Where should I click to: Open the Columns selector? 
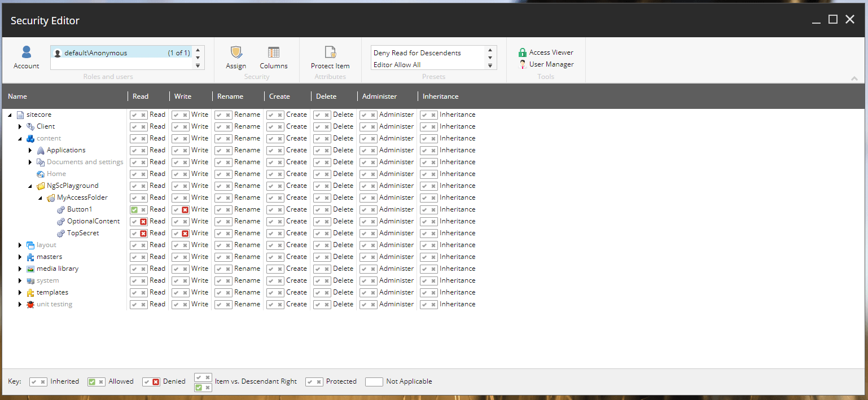click(x=273, y=56)
